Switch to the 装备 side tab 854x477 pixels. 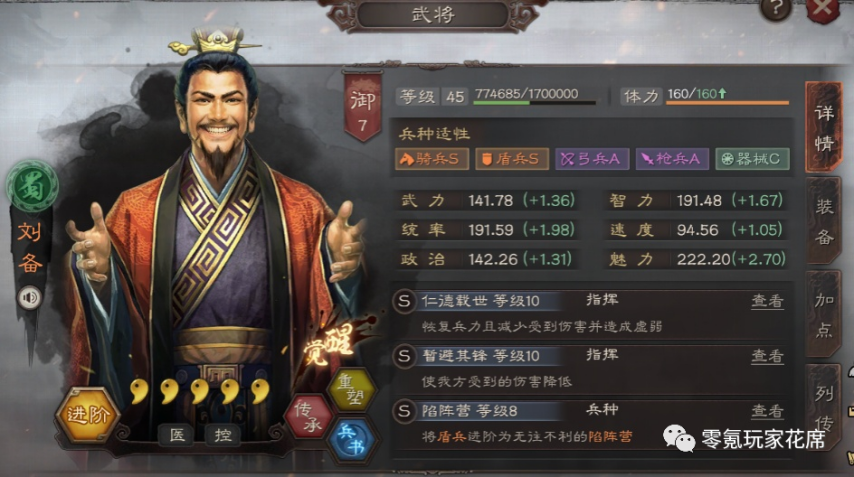[x=824, y=222]
